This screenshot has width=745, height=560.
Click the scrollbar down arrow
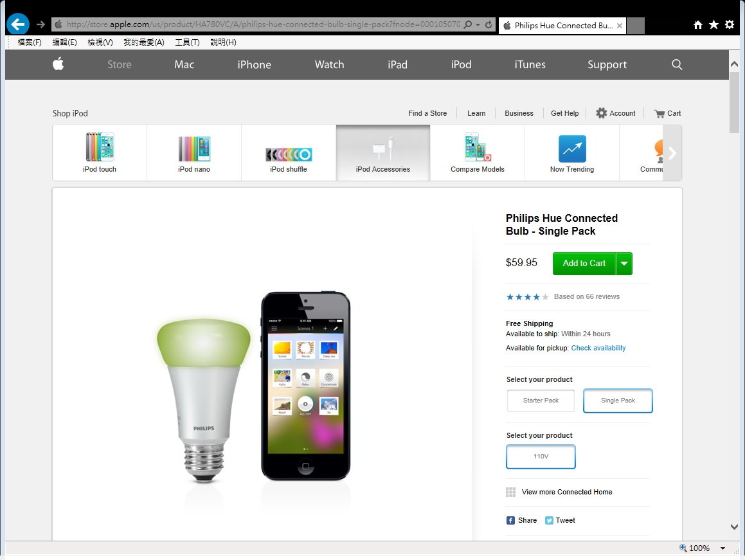[x=734, y=527]
